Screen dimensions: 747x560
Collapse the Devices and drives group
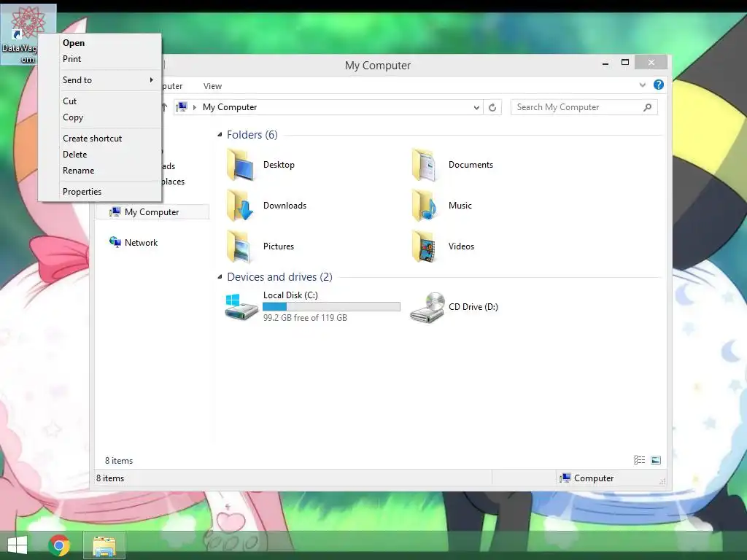[x=220, y=276]
